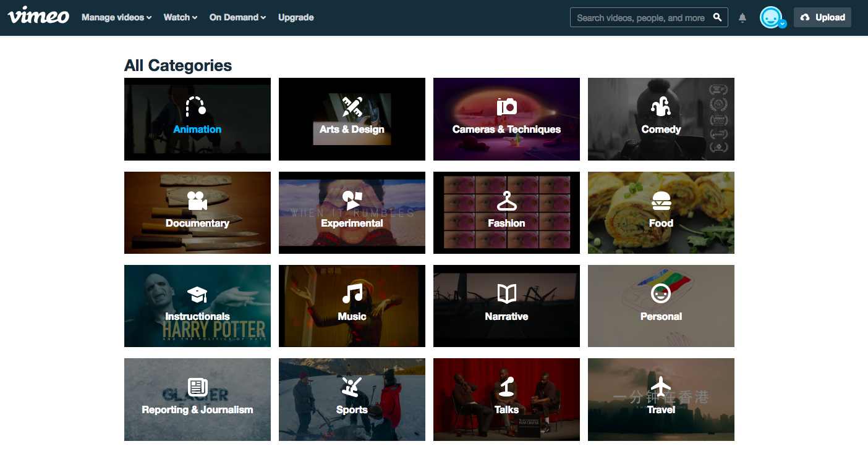
Task: Open the notifications bell
Action: click(742, 17)
